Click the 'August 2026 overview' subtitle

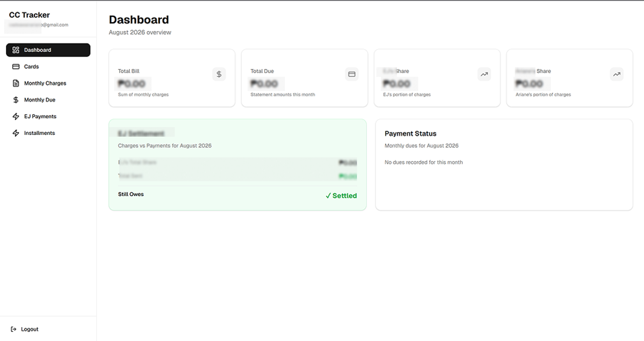pos(140,32)
